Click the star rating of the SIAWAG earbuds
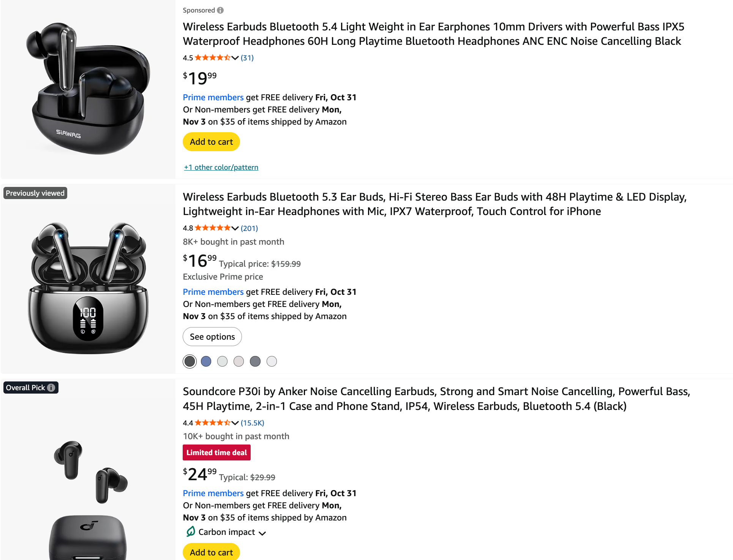Image resolution: width=733 pixels, height=560 pixels. 212,58
